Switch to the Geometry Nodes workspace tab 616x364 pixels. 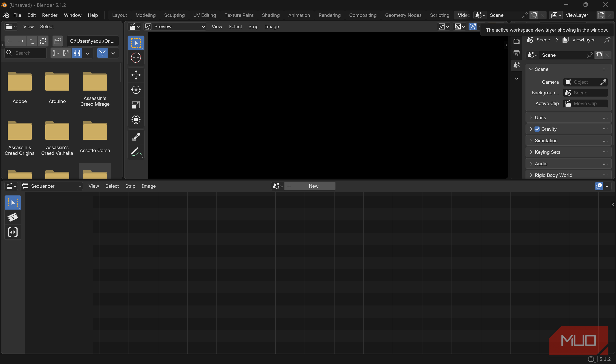click(403, 15)
